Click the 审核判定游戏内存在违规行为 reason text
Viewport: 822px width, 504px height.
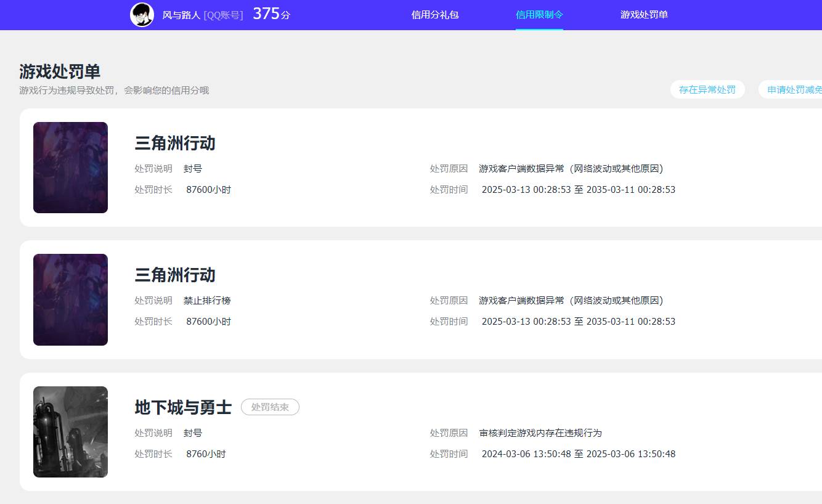pyautogui.click(x=540, y=433)
